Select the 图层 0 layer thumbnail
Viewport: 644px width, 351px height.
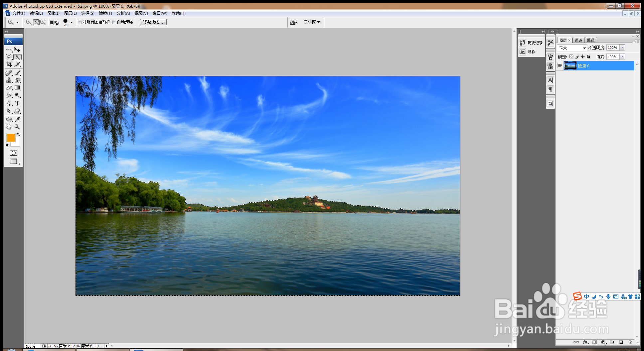[x=570, y=65]
